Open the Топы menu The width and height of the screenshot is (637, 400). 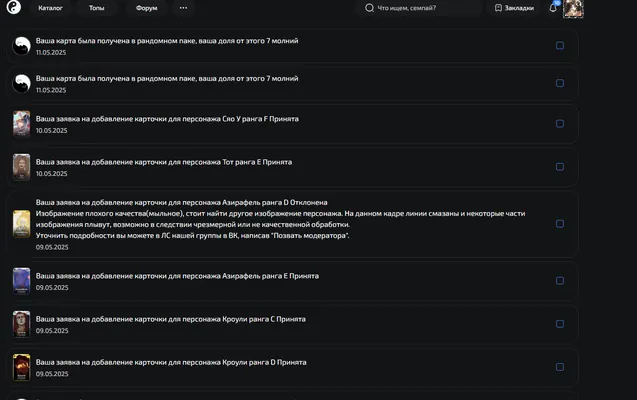coord(97,8)
